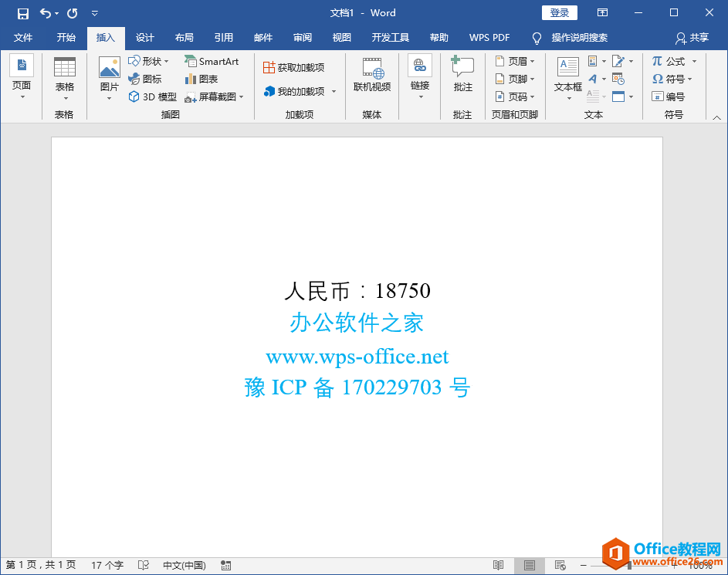Click the Save icon in the quick access toolbar
Screen dimensions: 728x575
[23, 13]
